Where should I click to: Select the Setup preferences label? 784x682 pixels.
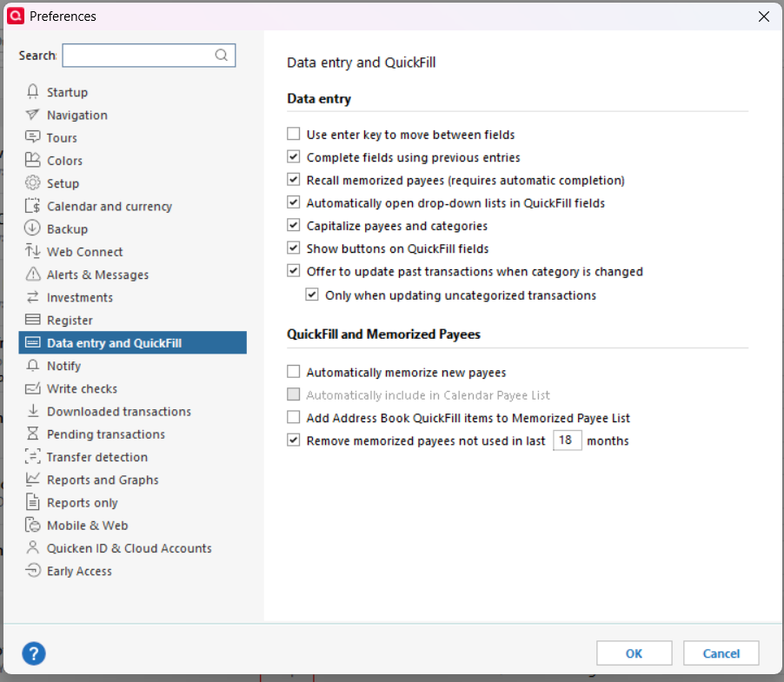(x=63, y=183)
